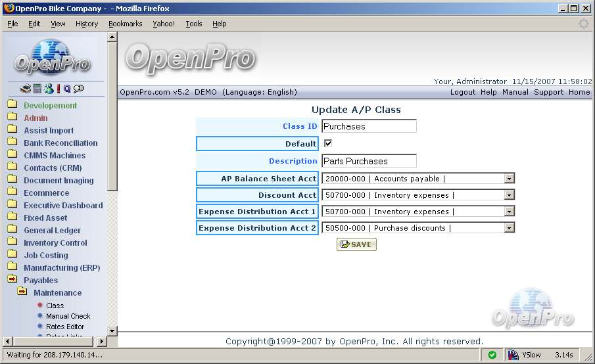595x364 pixels.
Task: Open the Bookmarks menu
Action: pyautogui.click(x=125, y=24)
